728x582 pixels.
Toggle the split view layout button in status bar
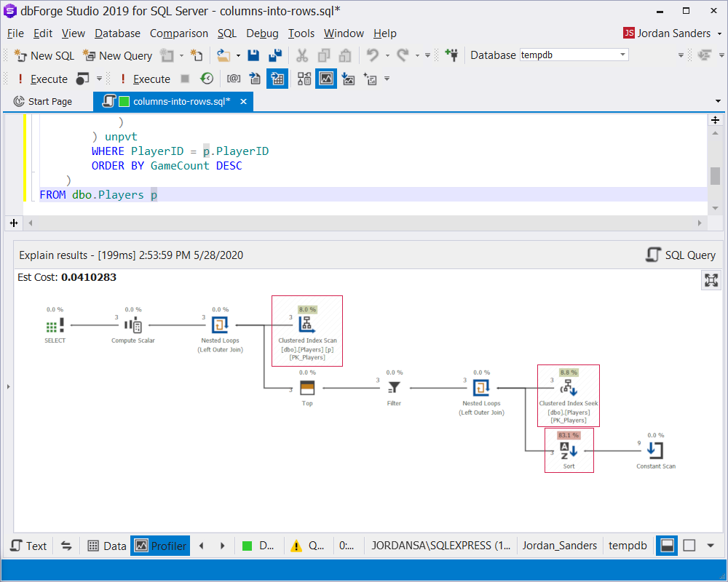[667, 546]
